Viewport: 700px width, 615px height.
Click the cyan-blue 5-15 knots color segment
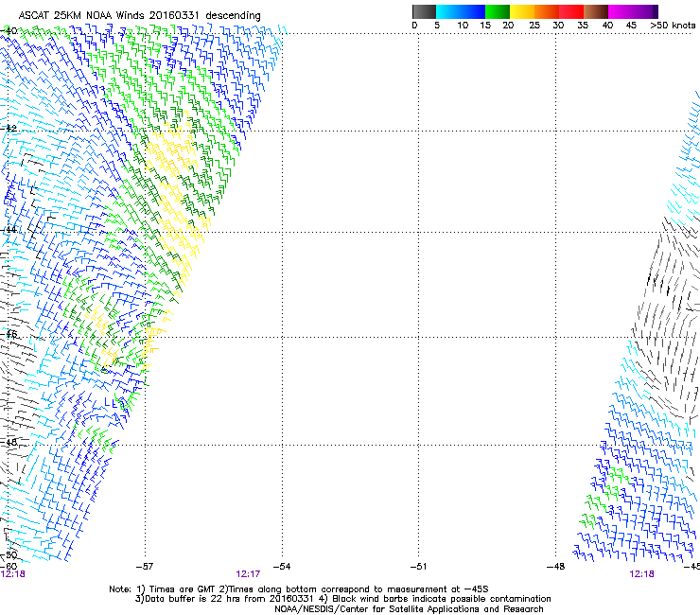pyautogui.click(x=461, y=11)
